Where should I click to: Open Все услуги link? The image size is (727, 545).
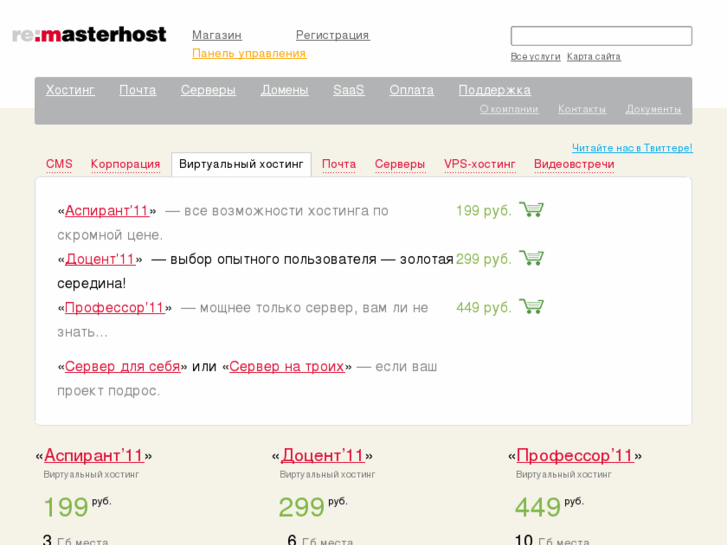pos(536,57)
